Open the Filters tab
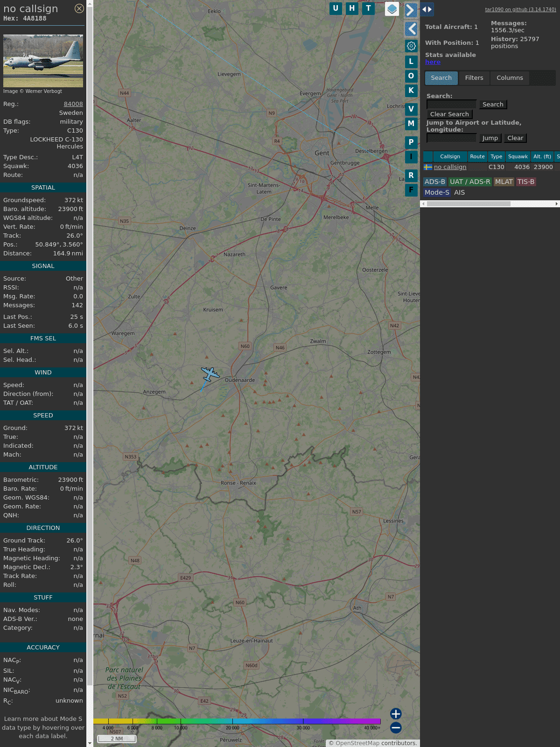 [x=474, y=78]
